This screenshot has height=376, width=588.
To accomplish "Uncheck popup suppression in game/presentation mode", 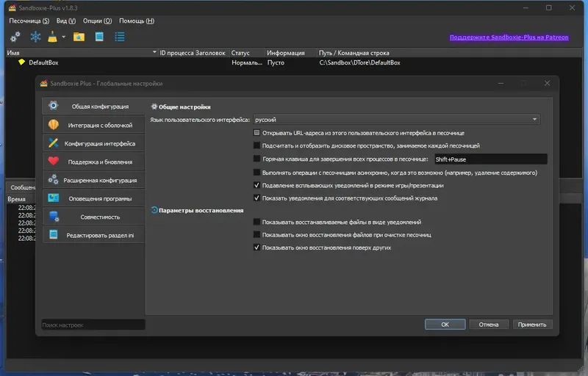I will [257, 185].
